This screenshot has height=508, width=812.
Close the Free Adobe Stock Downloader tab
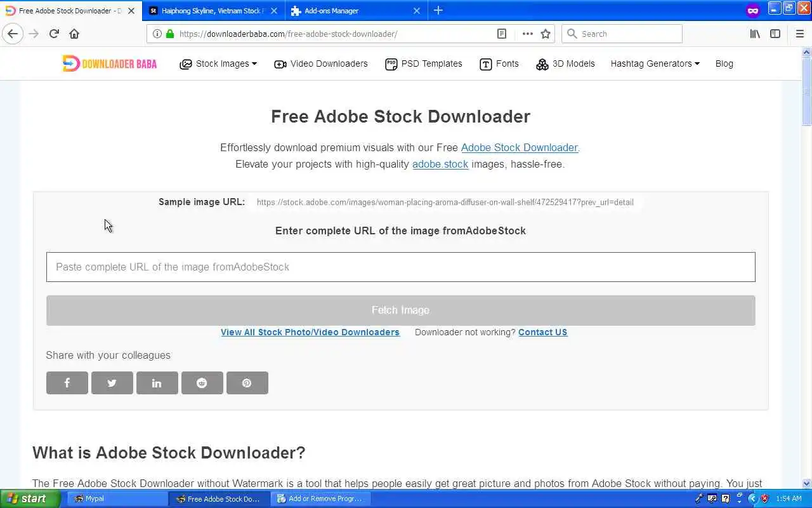pos(131,11)
